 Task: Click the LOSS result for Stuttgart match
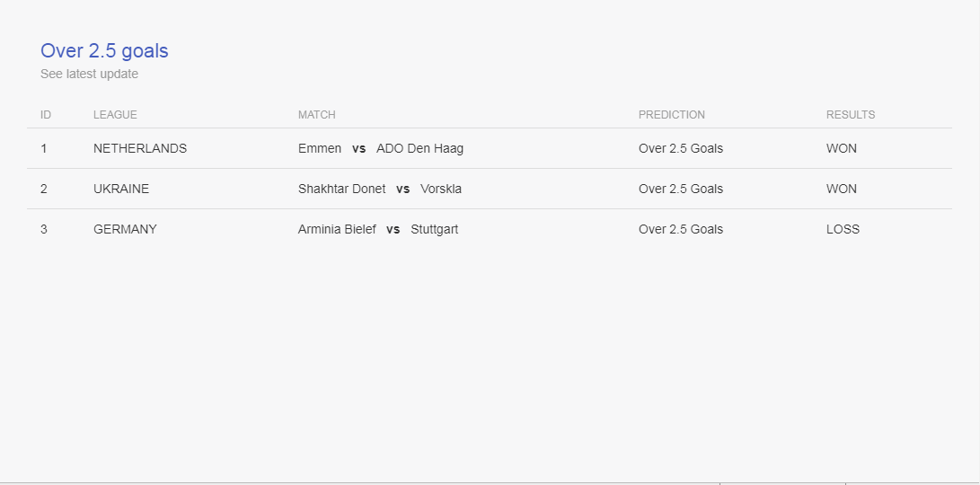(843, 229)
